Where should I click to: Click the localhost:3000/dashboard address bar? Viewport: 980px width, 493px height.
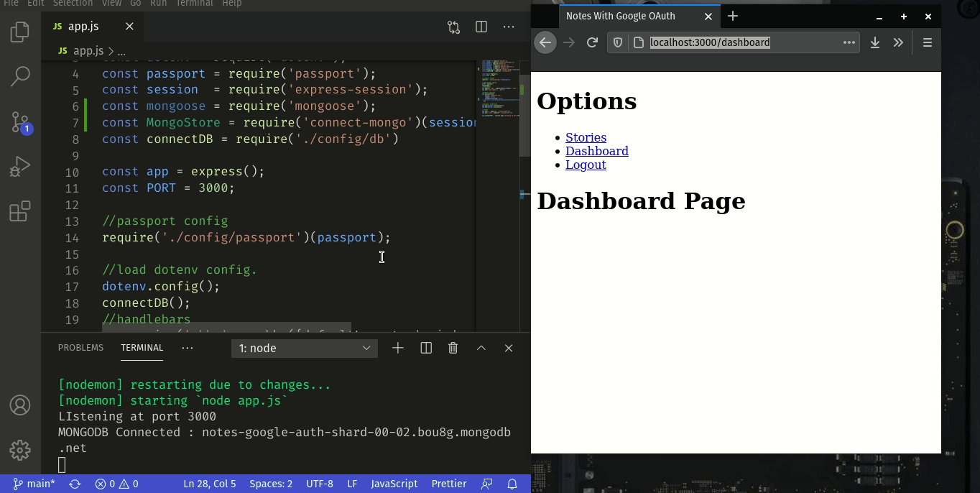[x=710, y=42]
